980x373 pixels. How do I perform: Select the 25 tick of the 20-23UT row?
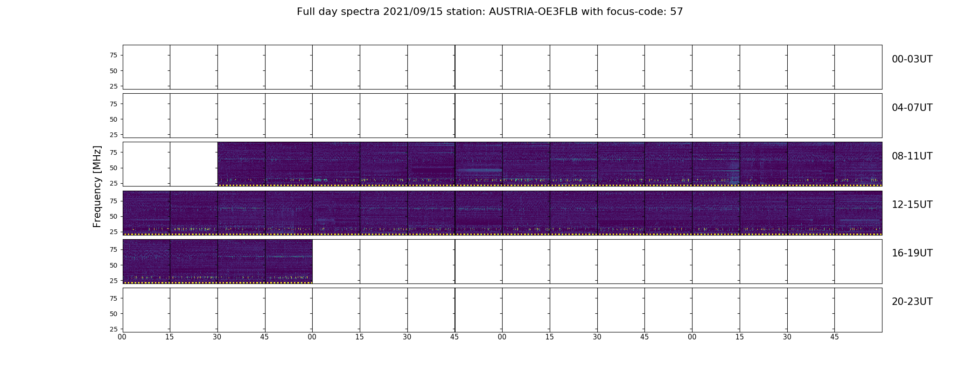[113, 329]
